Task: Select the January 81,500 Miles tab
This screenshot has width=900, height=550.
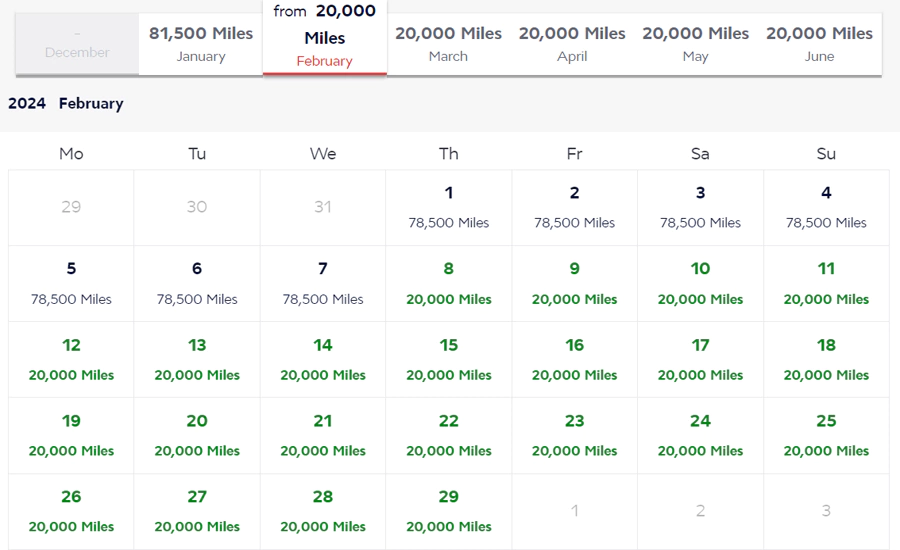Action: (x=201, y=43)
